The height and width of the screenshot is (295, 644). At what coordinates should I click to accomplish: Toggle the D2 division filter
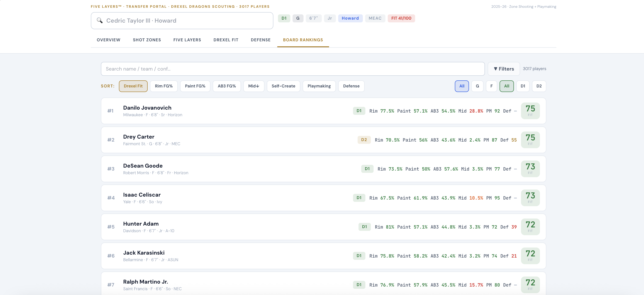(539, 86)
